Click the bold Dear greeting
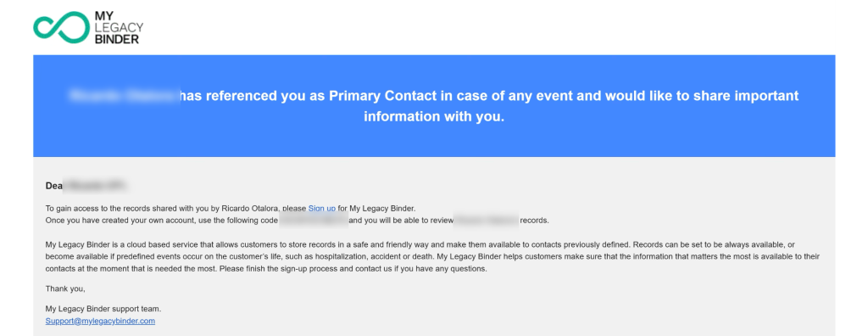 click(54, 187)
